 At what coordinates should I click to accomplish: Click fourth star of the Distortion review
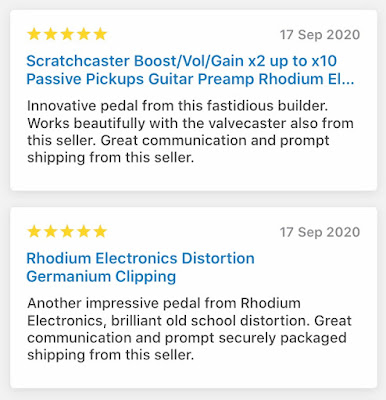(83, 231)
